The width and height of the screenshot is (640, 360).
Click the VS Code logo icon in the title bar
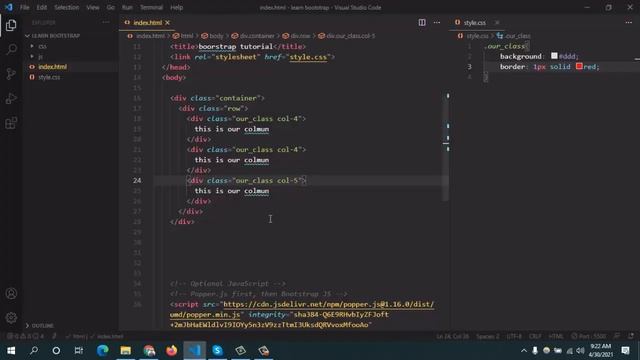[x=9, y=7]
